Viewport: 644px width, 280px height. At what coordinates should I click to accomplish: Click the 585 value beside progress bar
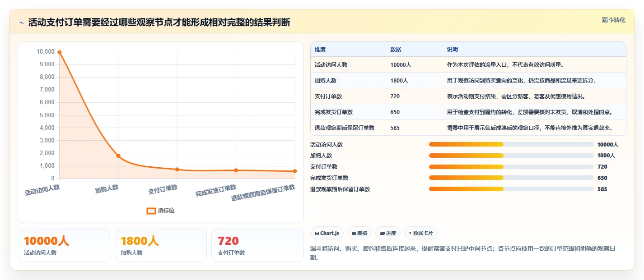[x=602, y=189]
